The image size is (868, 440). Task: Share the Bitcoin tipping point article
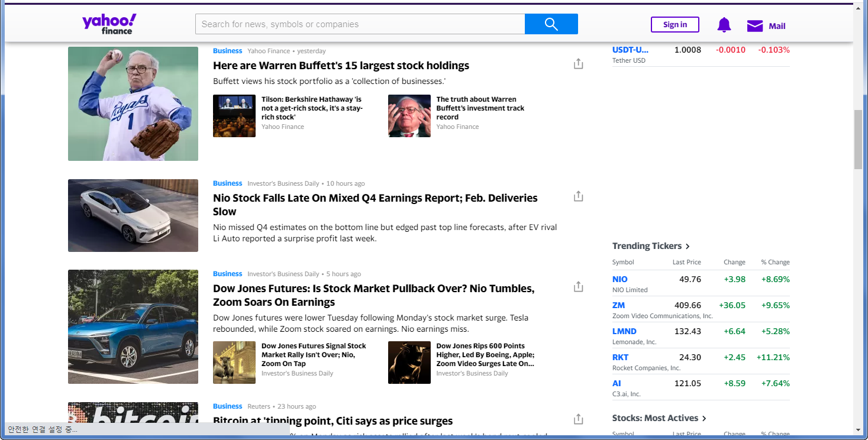[579, 419]
